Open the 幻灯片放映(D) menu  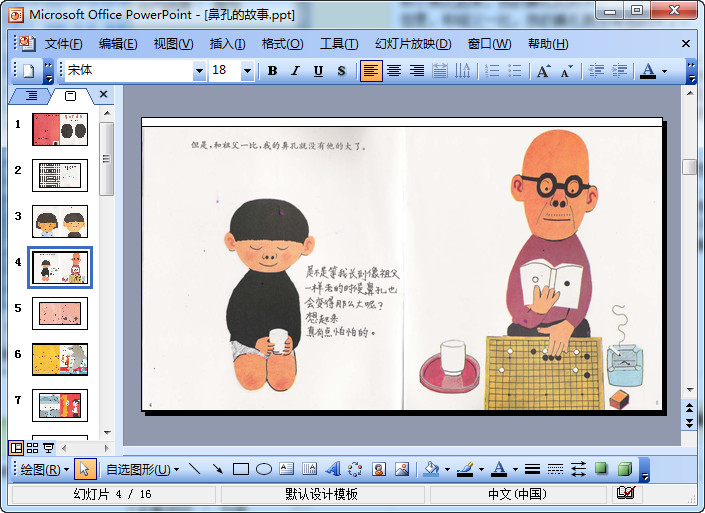[x=413, y=44]
